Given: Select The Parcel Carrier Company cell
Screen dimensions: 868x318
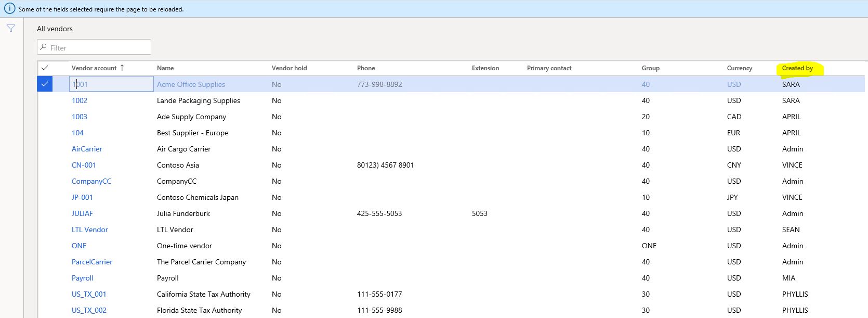Looking at the screenshot, I should tap(201, 262).
